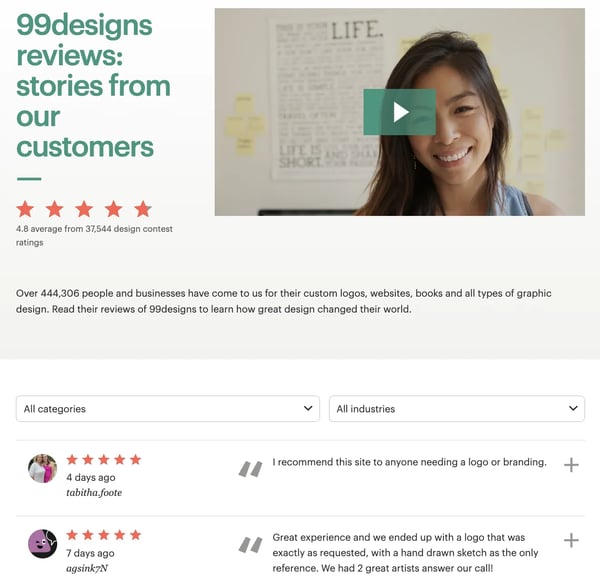The height and width of the screenshot is (587, 600).
Task: Click the tabitha.foote username
Action: [94, 493]
